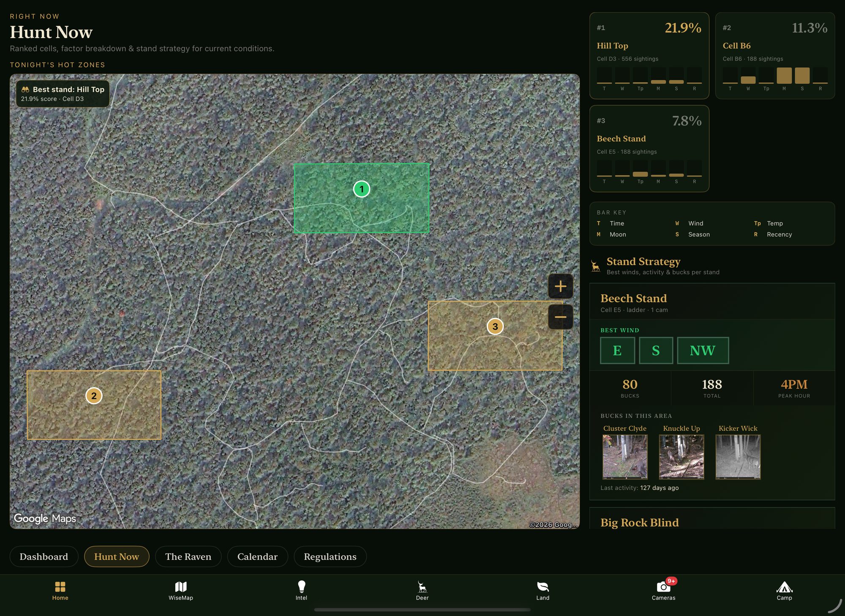This screenshot has height=616, width=845.
Task: Click the Beech Stand strategy heading
Action: tap(634, 299)
